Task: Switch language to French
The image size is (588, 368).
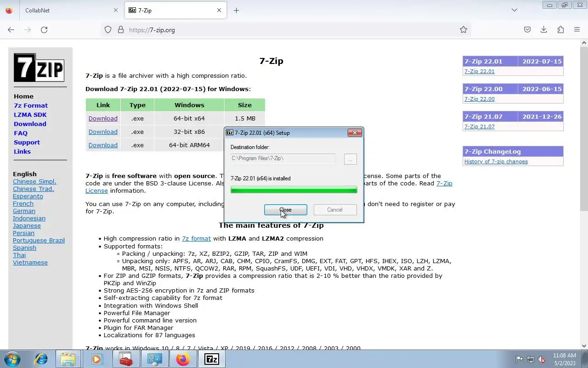Action: pos(23,203)
